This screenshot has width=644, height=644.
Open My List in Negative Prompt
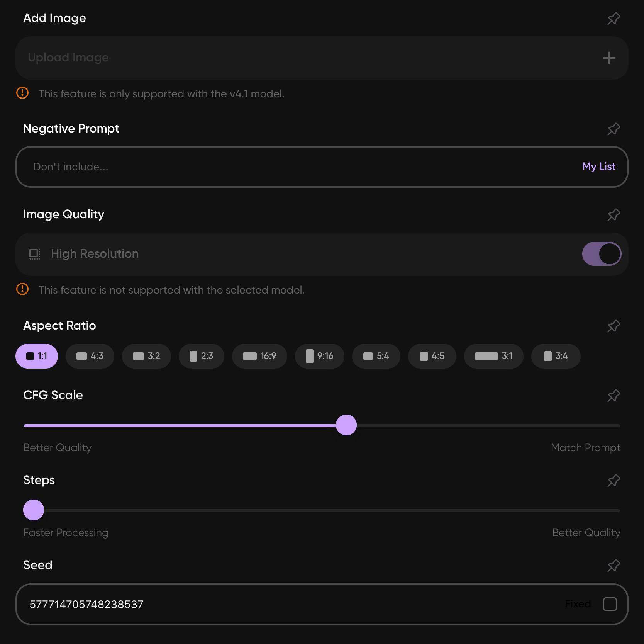(x=599, y=167)
